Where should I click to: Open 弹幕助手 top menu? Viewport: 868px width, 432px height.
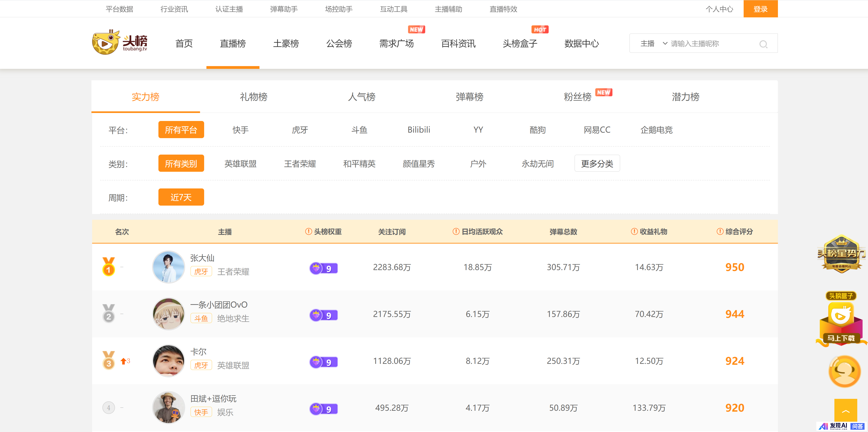(x=284, y=9)
